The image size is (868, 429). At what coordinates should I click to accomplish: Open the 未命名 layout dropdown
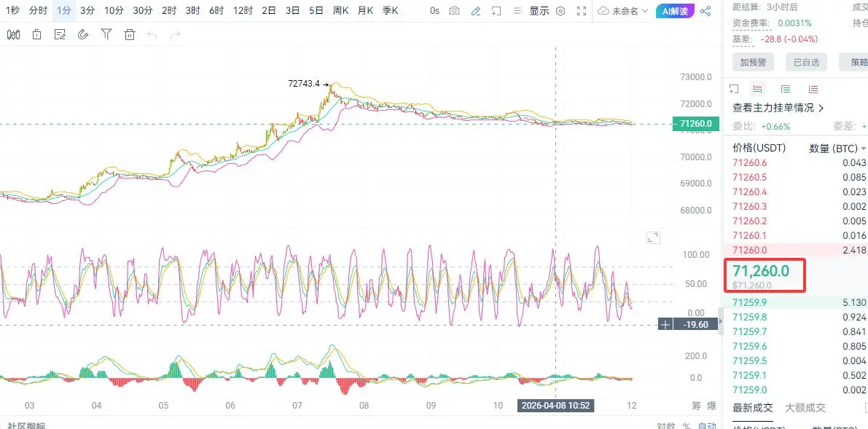click(x=623, y=10)
